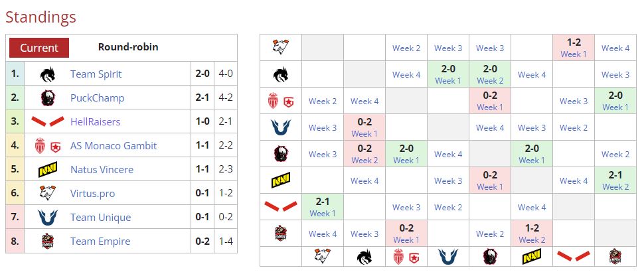Visit the Team Unique link
Screen dimensions: 644x274
[x=100, y=218]
